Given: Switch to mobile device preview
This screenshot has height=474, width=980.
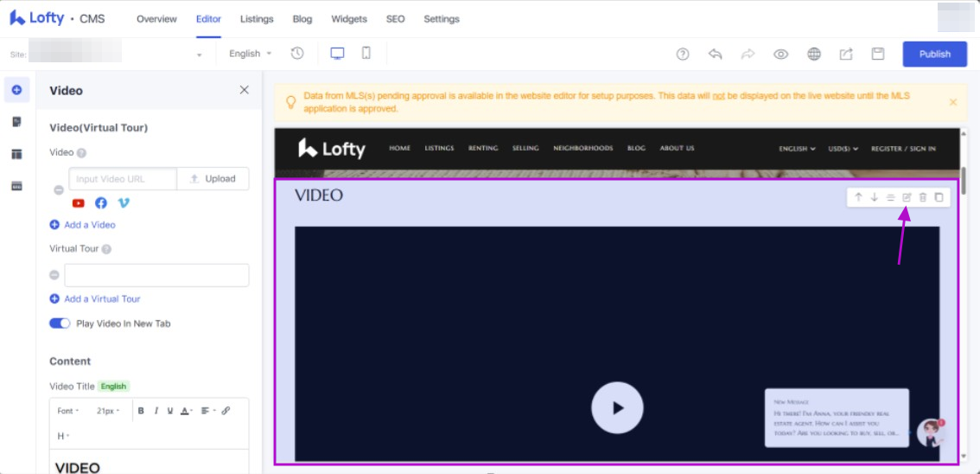Looking at the screenshot, I should tap(366, 54).
